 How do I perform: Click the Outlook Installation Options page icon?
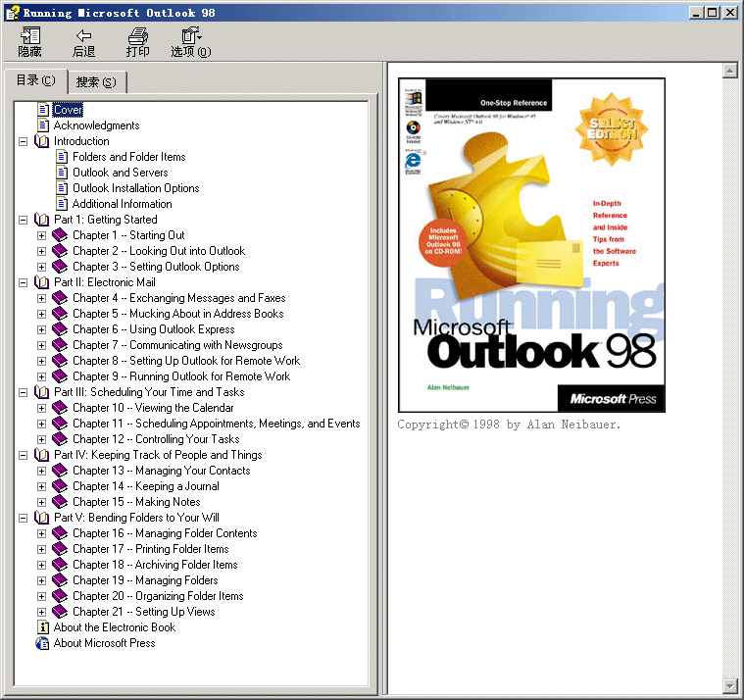(x=62, y=188)
